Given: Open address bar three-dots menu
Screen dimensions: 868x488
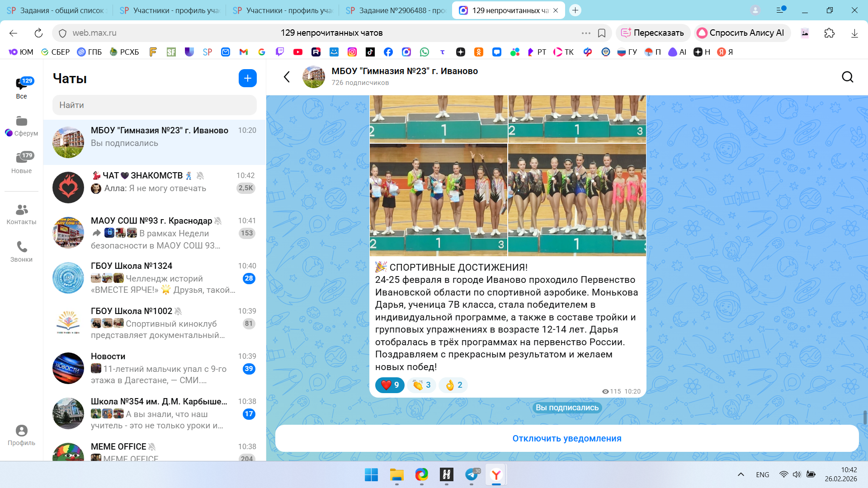Looking at the screenshot, I should click(586, 33).
